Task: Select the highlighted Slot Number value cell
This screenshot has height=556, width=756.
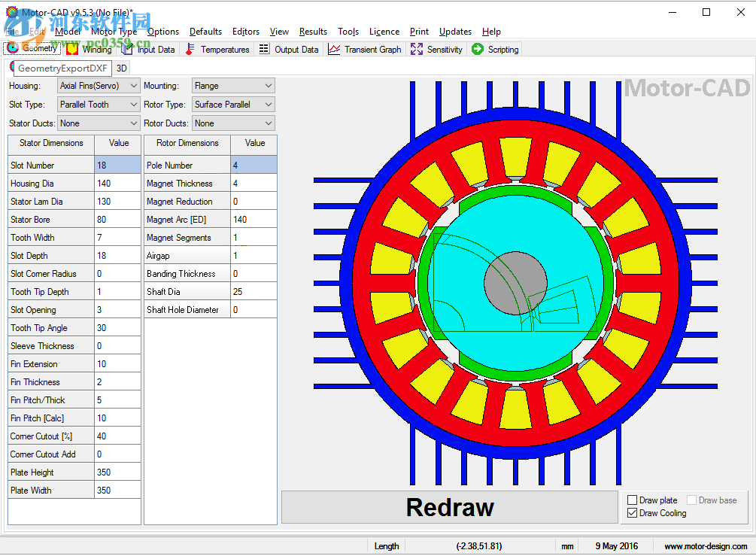Action: [x=117, y=165]
